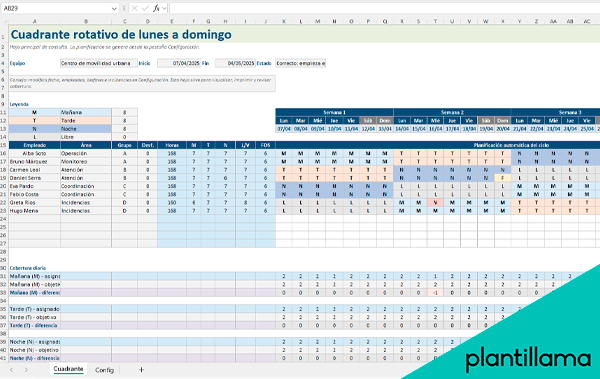The image size is (600, 379).
Task: Select the highlighted V cell in Greta Ríos row
Action: click(435, 203)
